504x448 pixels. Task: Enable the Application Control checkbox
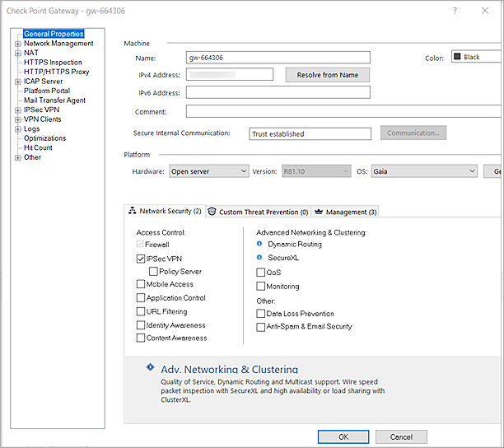(x=141, y=297)
